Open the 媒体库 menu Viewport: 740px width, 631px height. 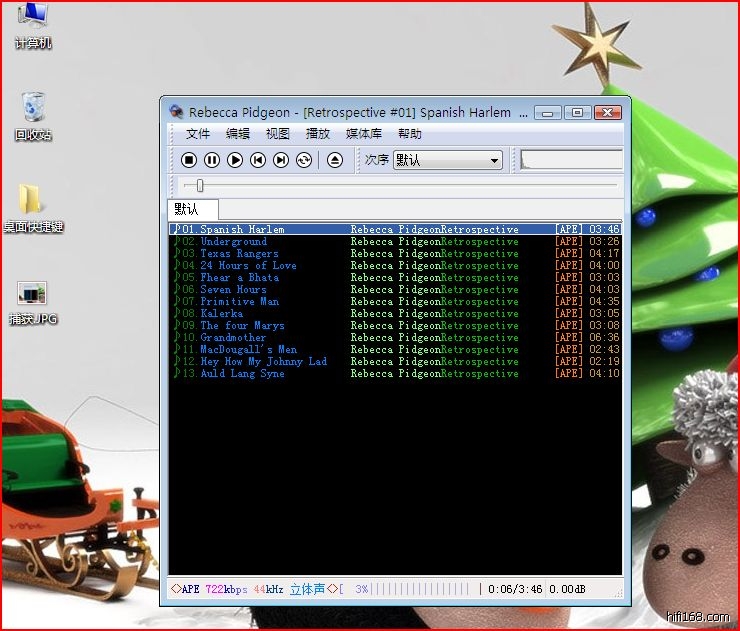pos(364,134)
